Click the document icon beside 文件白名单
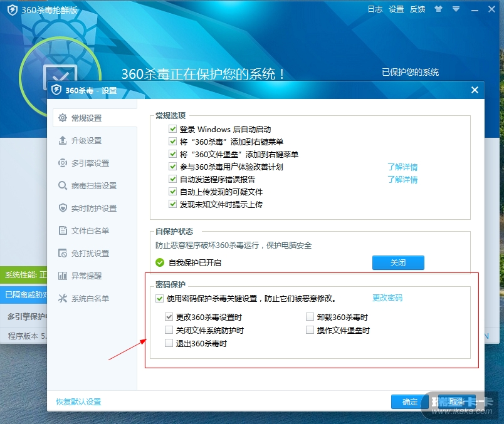 click(63, 230)
